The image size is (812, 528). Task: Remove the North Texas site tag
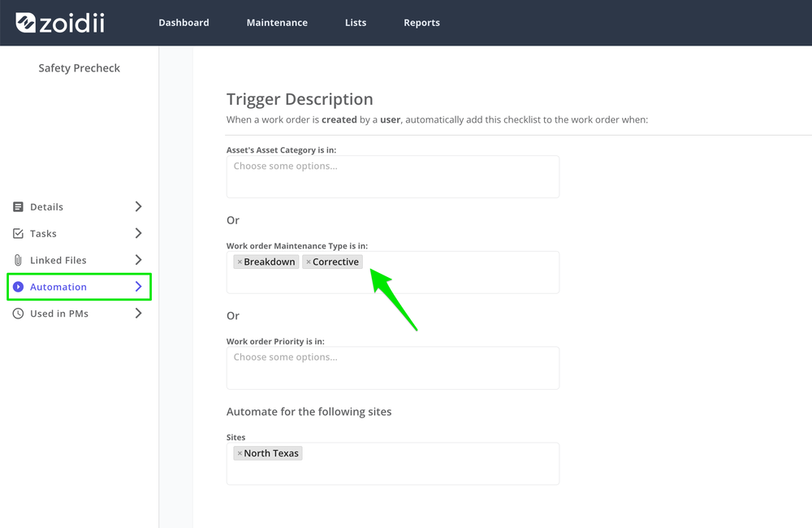click(x=240, y=453)
